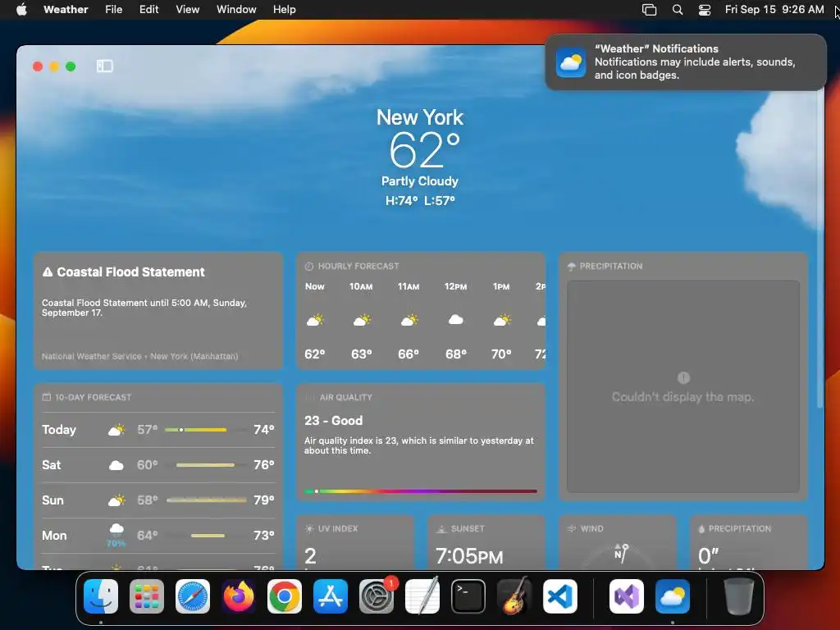Open Spotlight search magnifier icon
The width and height of the screenshot is (840, 630).
tap(678, 10)
